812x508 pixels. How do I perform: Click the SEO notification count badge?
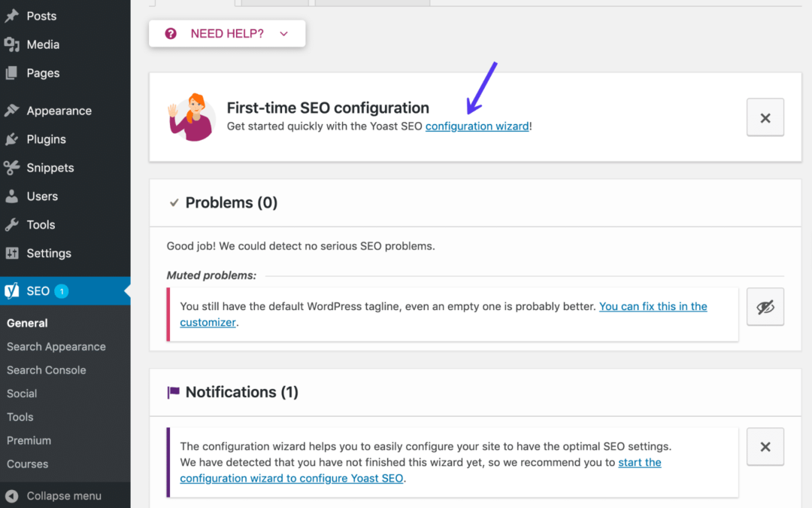[x=62, y=291]
